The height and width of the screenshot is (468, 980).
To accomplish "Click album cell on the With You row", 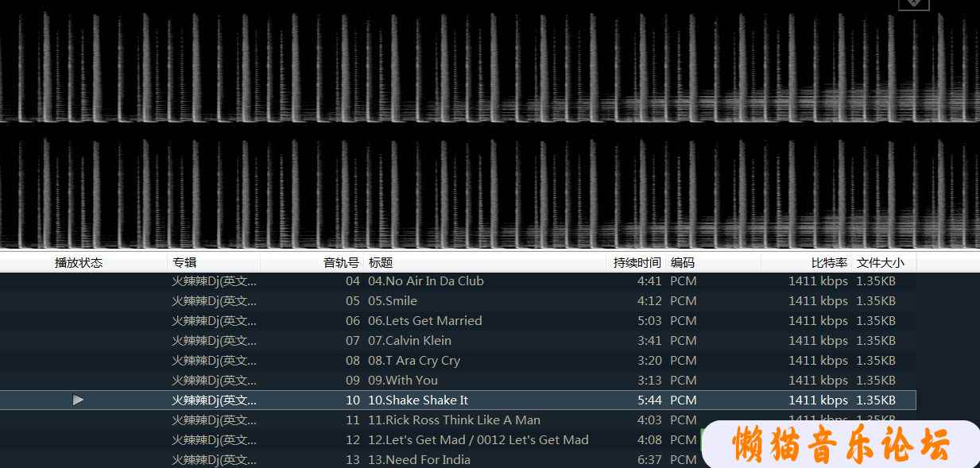I will tap(215, 380).
